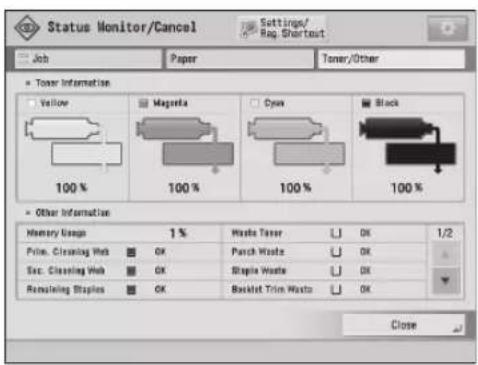Tap the top-right gear button
This screenshot has width=478, height=365.
(447, 29)
